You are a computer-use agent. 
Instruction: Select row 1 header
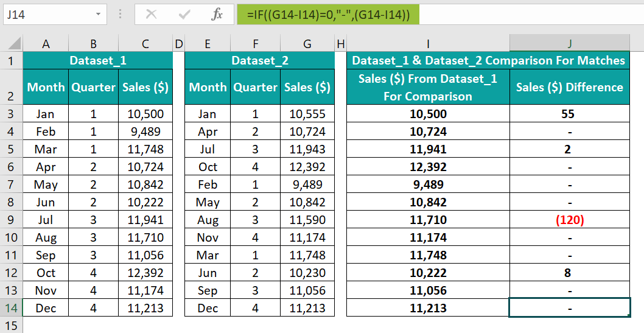click(x=11, y=60)
